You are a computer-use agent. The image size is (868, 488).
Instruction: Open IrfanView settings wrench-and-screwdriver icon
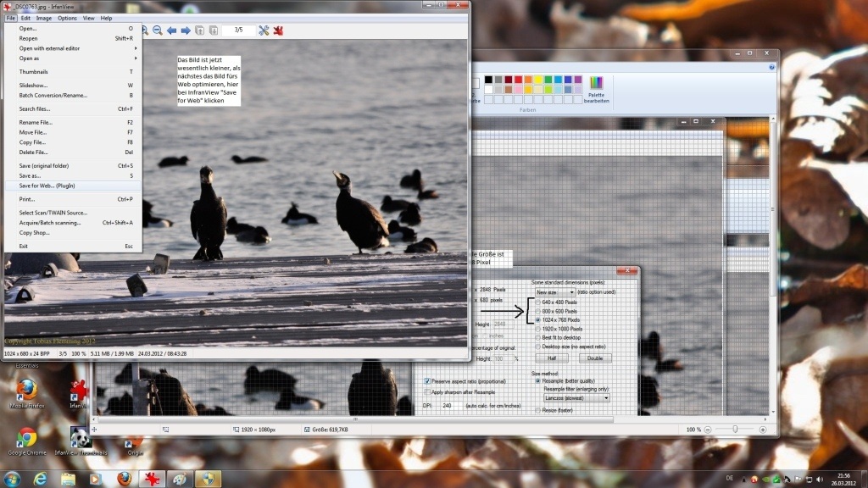point(264,30)
